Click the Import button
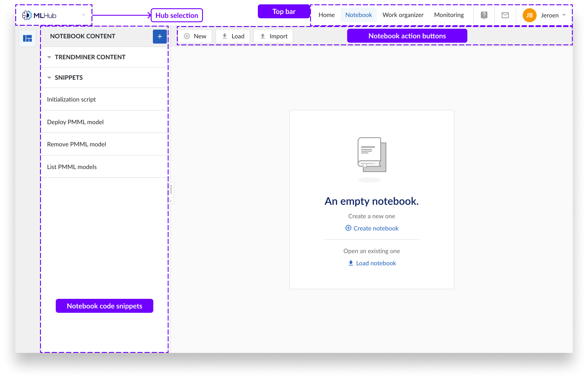Viewport: 588px width, 379px height. click(x=274, y=36)
